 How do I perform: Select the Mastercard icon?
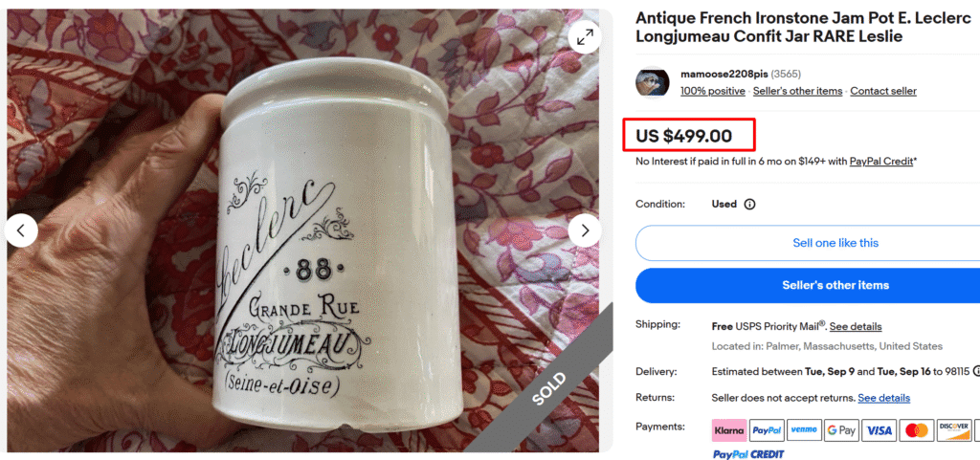point(917,430)
